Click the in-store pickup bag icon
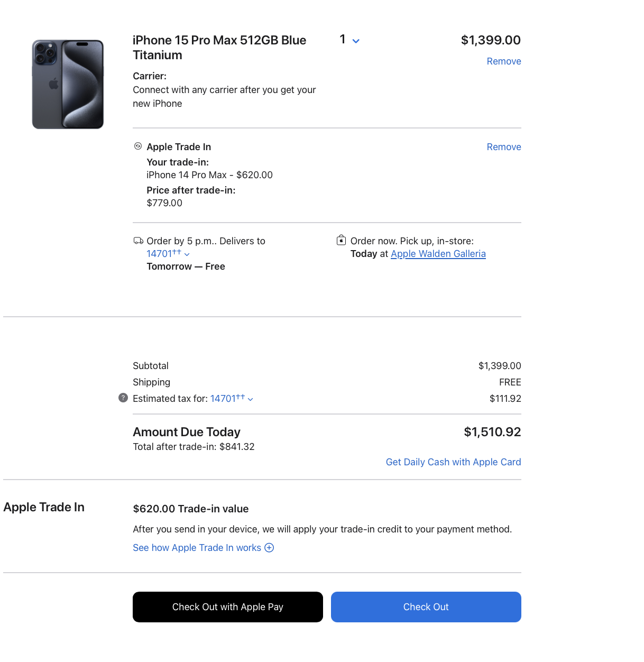This screenshot has width=644, height=662. tap(342, 241)
